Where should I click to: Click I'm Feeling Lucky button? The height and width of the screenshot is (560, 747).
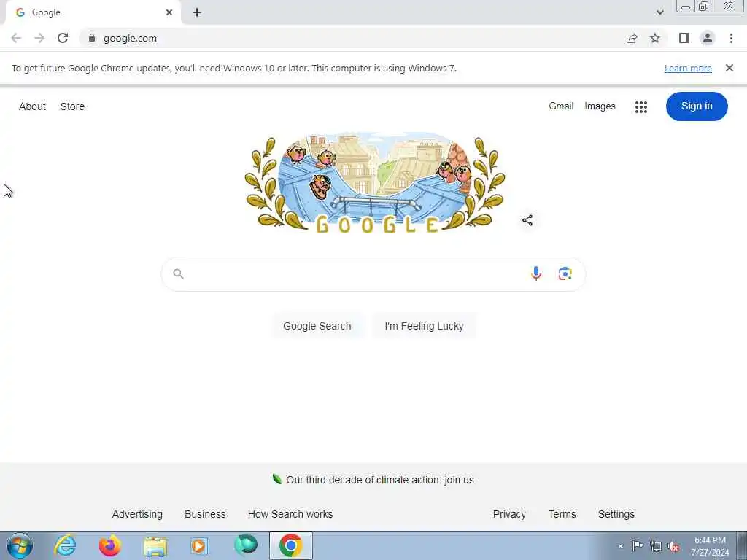point(424,326)
